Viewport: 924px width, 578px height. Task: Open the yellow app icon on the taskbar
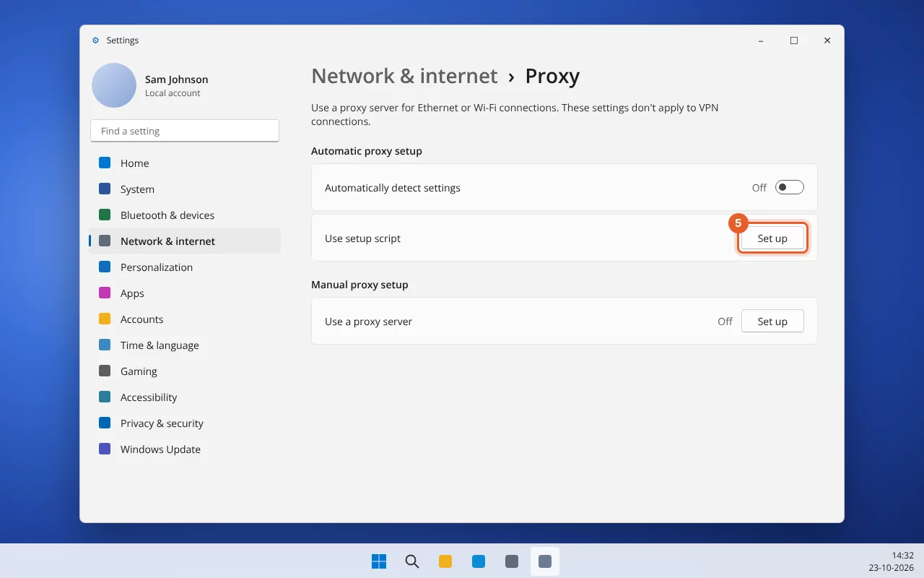pyautogui.click(x=445, y=561)
